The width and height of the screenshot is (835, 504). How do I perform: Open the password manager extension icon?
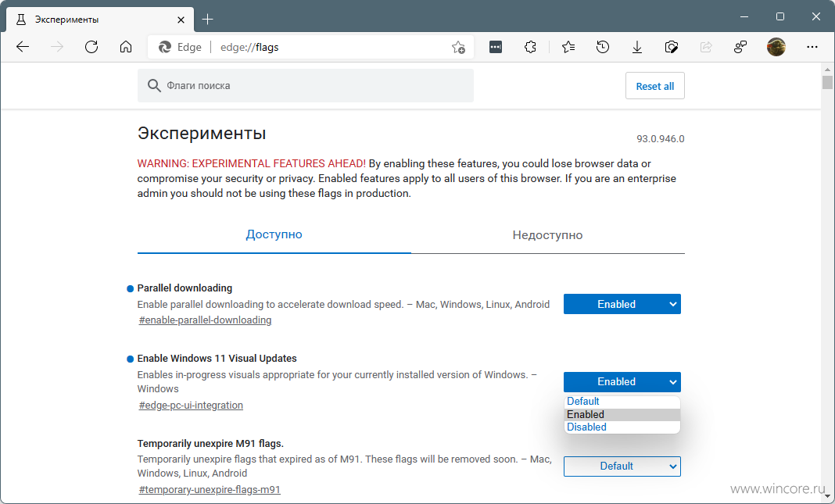[x=496, y=47]
